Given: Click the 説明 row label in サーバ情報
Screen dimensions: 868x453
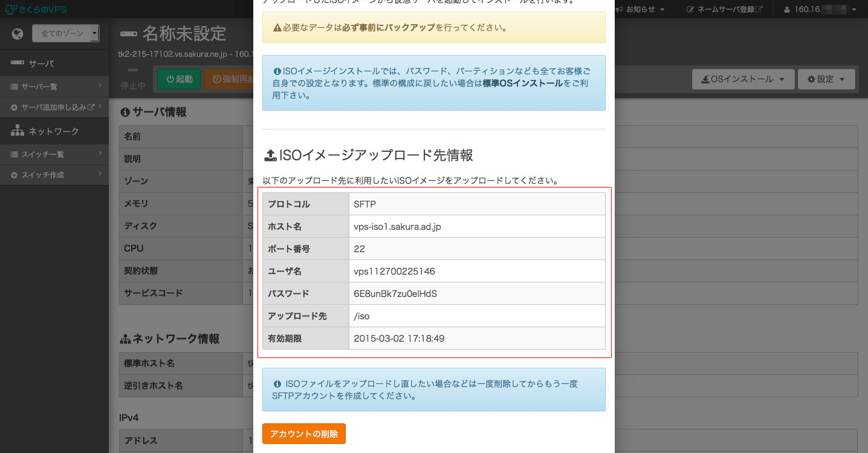Looking at the screenshot, I should point(132,159).
